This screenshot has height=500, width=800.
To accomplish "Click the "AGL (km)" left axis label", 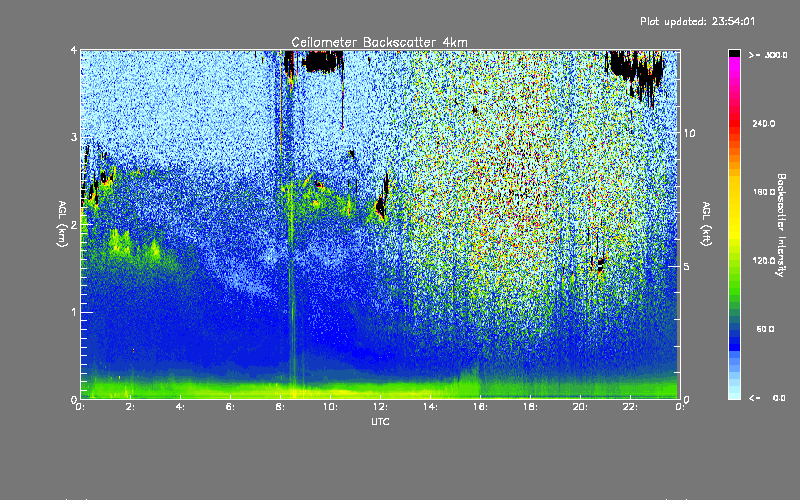I will pos(62,223).
